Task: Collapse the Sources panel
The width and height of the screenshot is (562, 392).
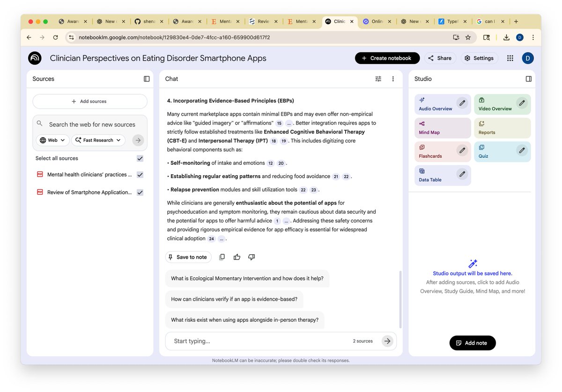Action: pos(147,79)
